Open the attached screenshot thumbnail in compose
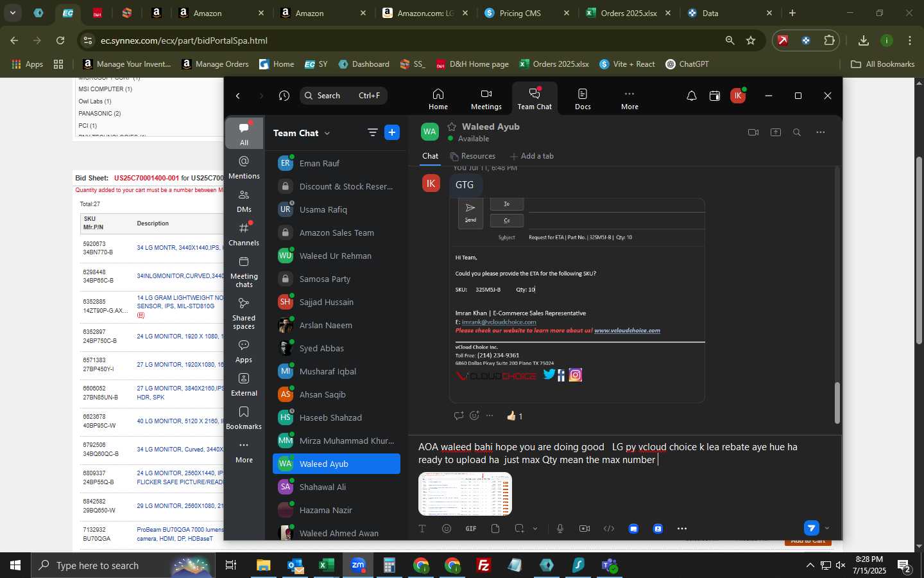 tap(465, 494)
